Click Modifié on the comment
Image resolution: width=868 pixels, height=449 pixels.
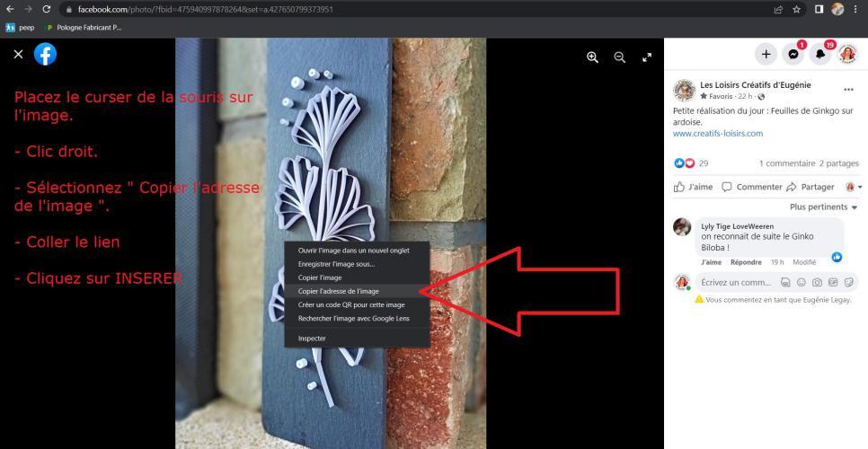(804, 262)
